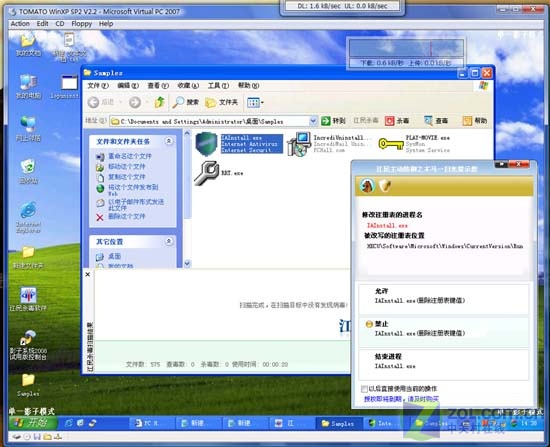Expand the address bar dropdown arrow
Image resolution: width=550 pixels, height=447 pixels.
(x=313, y=121)
